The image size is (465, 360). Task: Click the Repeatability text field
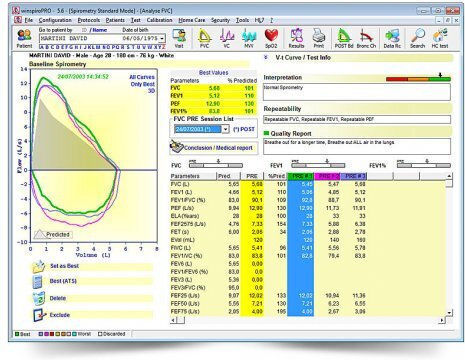click(357, 119)
